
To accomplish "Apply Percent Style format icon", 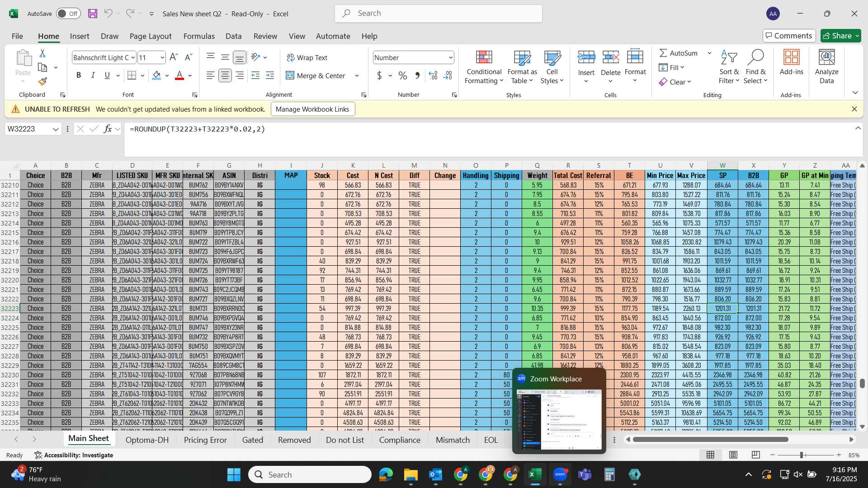I will (x=403, y=75).
